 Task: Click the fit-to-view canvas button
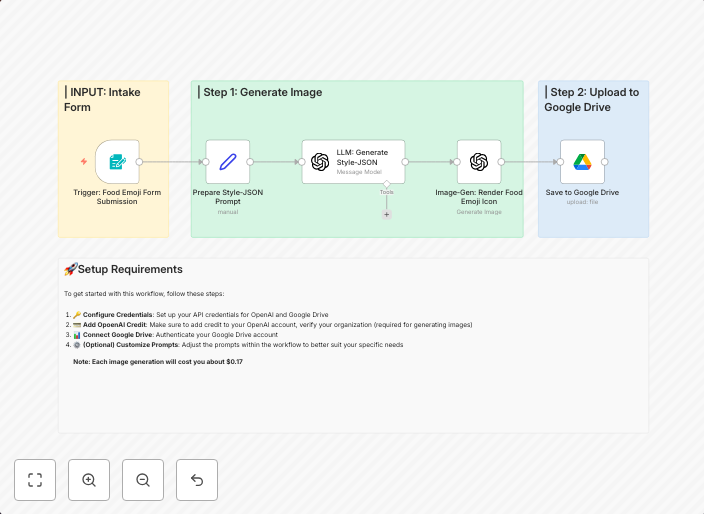35,480
